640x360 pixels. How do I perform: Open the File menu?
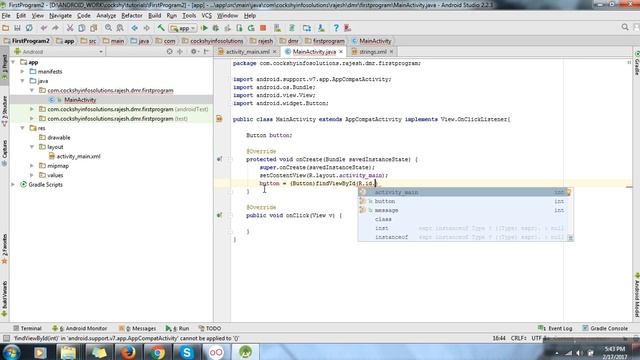[x=6, y=16]
